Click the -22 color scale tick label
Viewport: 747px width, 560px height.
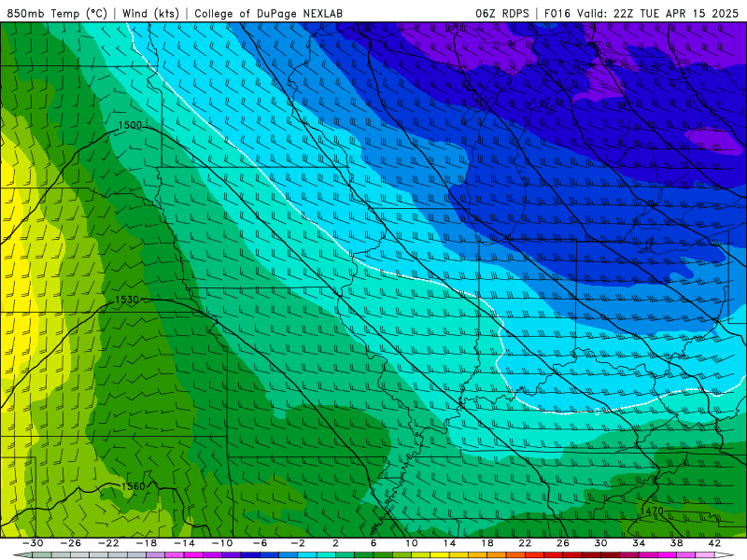(x=108, y=543)
